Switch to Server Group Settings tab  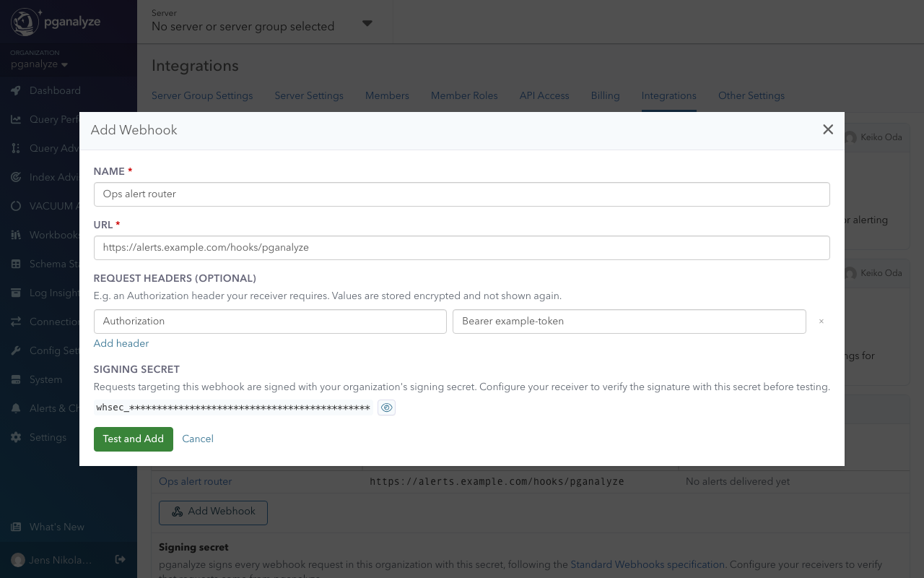pos(202,95)
